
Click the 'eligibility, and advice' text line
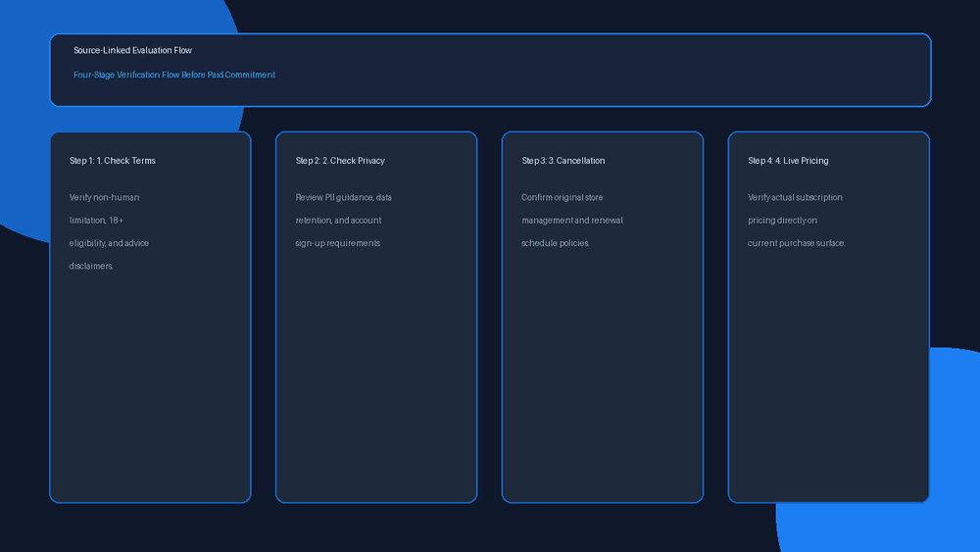[109, 243]
